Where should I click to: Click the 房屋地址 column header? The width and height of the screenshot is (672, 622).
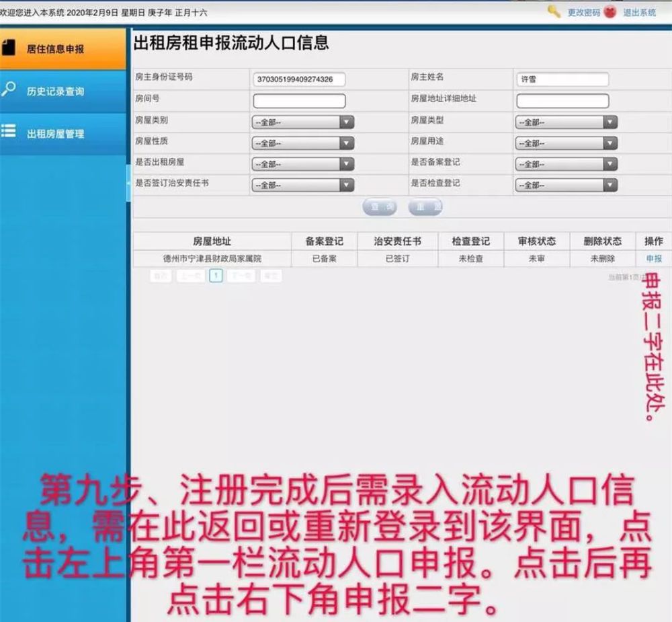(212, 241)
